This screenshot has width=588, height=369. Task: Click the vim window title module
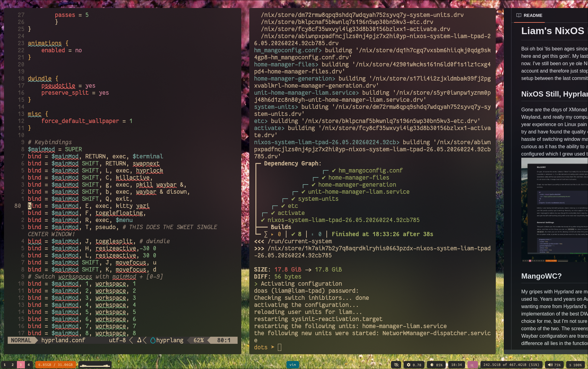coord(293,365)
